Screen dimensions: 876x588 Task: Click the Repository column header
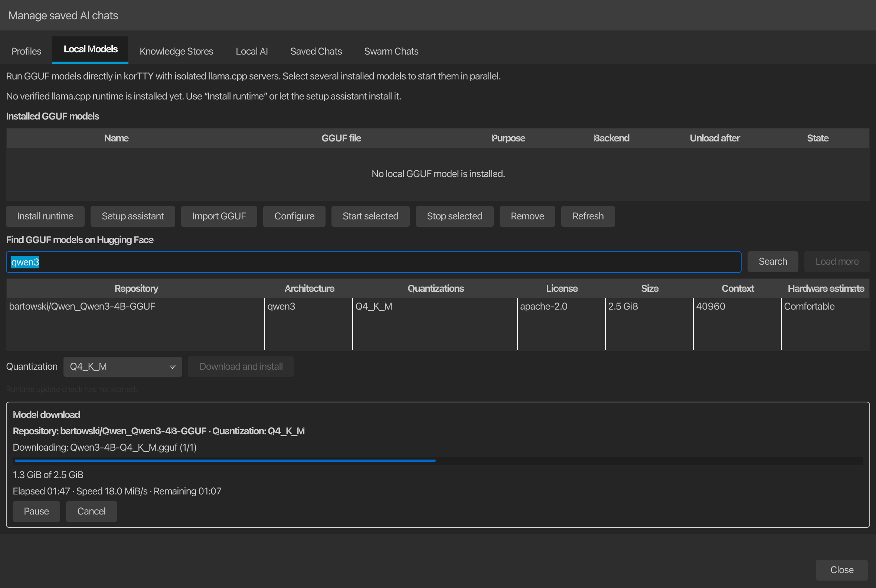click(x=136, y=288)
